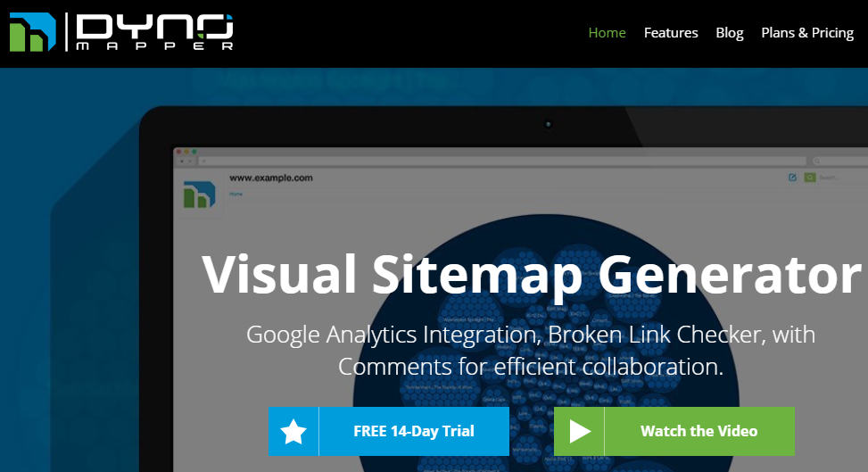This screenshot has height=472, width=868.
Task: Start the FREE 14-Day Trial
Action: pyautogui.click(x=389, y=432)
